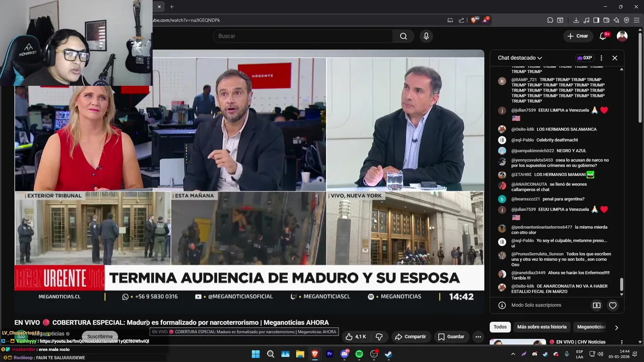This screenshot has height=362, width=644.
Task: Click into the Buscar search field
Action: [x=303, y=36]
